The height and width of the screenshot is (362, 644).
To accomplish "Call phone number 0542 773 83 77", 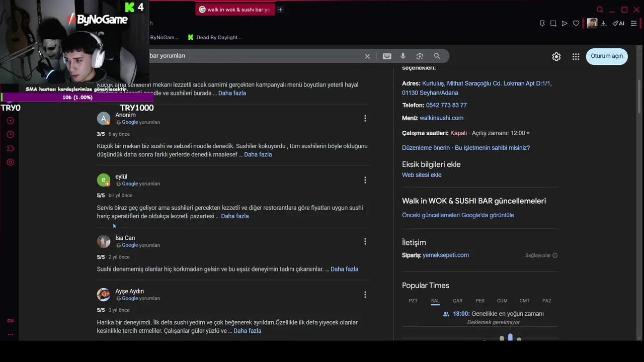I will pos(446,105).
